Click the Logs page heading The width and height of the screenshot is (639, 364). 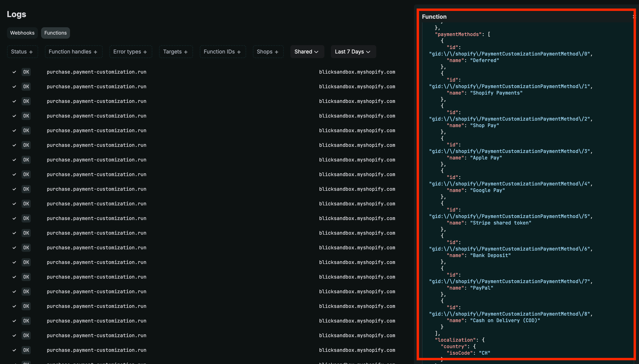[x=16, y=14]
